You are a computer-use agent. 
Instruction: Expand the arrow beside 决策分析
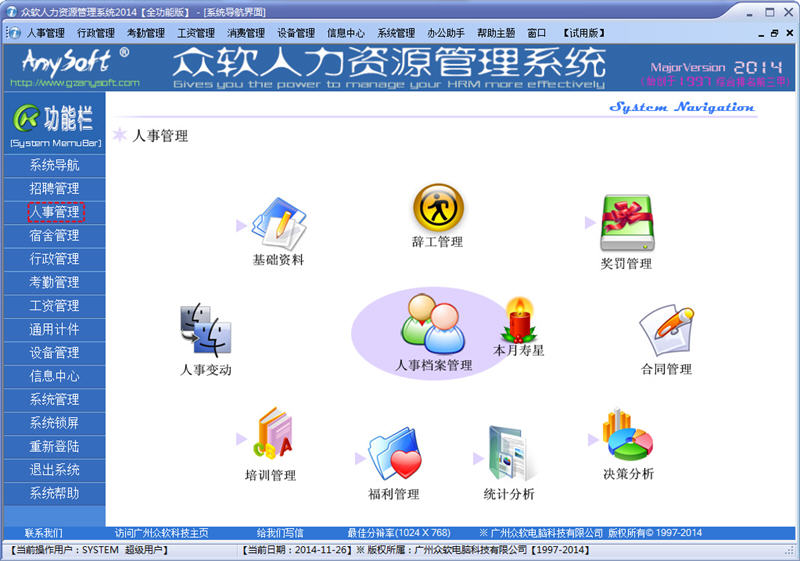(592, 439)
